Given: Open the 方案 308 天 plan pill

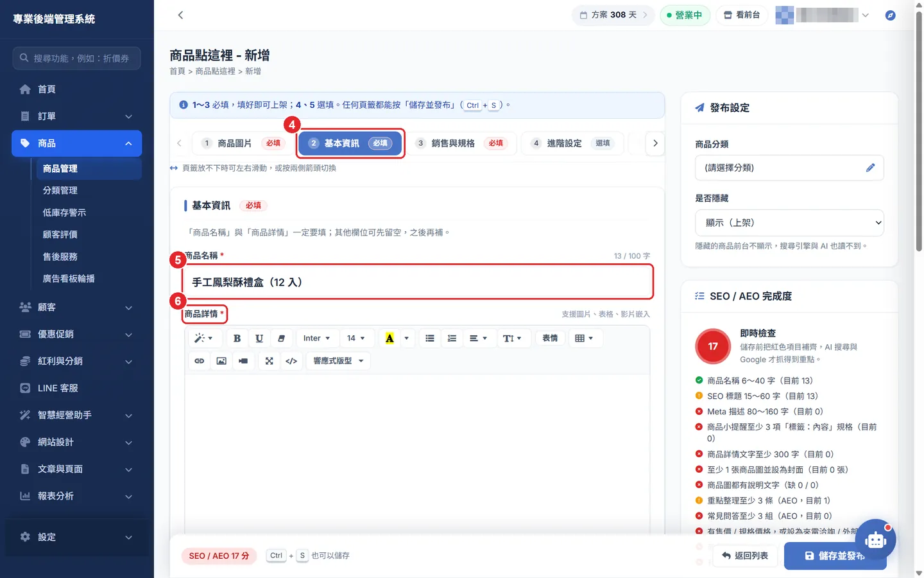Looking at the screenshot, I should coord(613,15).
